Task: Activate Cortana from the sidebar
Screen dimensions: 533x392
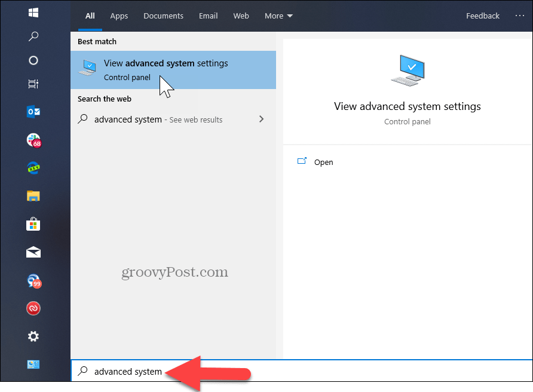Action: pyautogui.click(x=33, y=60)
